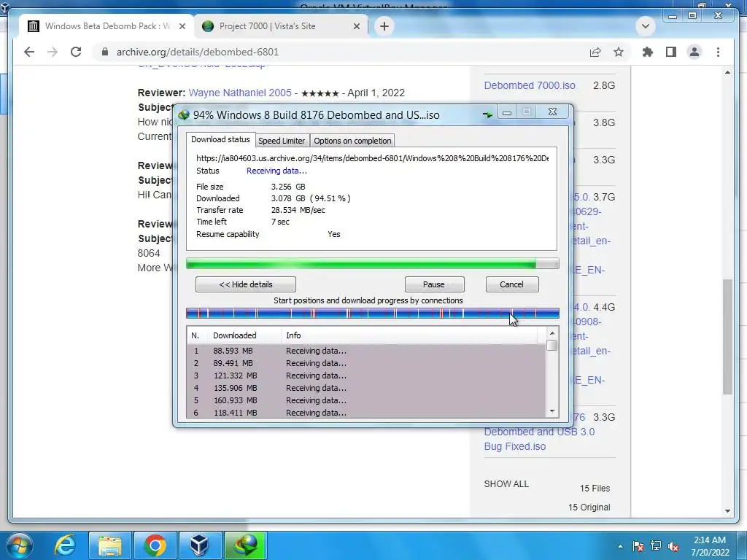747x560 pixels.
Task: Click the network tray icon
Action: click(x=656, y=546)
